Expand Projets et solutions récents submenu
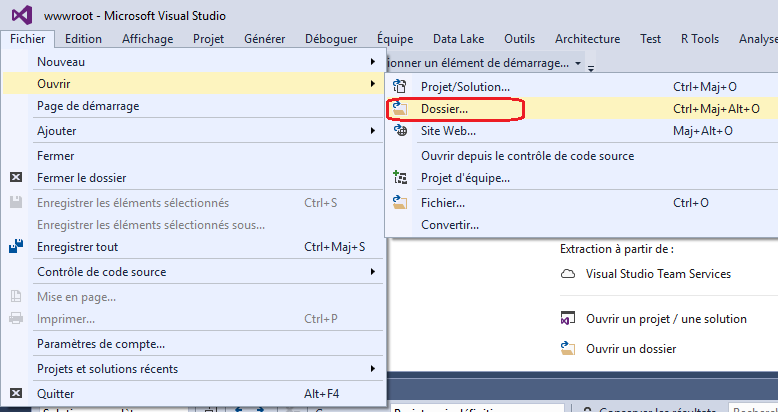 371,369
